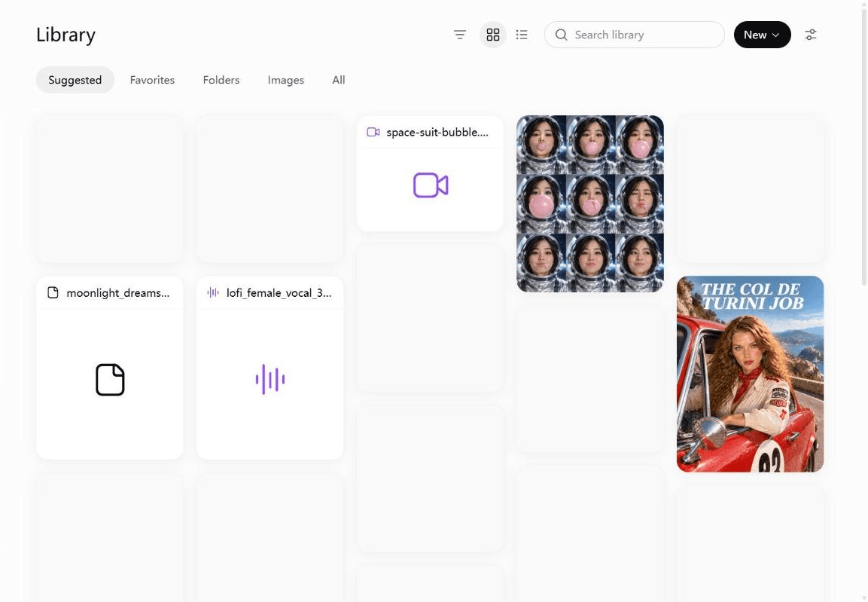The height and width of the screenshot is (602, 868).
Task: Click the large document icon in moonlight_dreams card
Action: (110, 380)
